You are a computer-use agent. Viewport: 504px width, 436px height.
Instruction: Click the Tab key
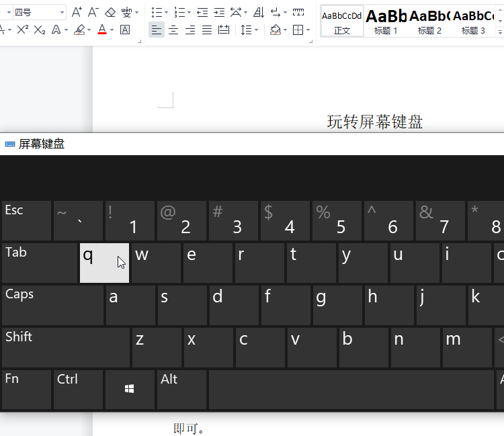[40, 263]
